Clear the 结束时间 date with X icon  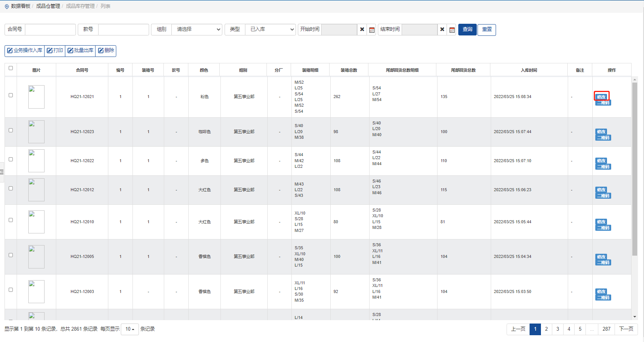tap(442, 29)
